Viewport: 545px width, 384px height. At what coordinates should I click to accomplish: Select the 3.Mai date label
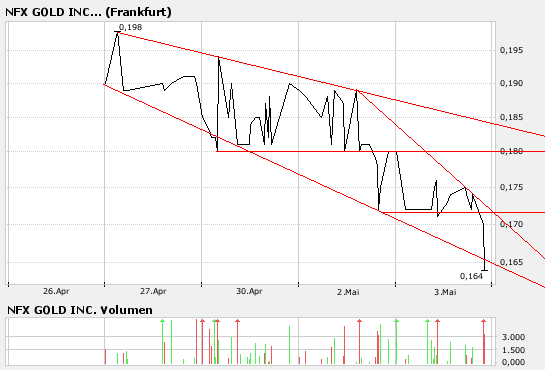pos(445,292)
